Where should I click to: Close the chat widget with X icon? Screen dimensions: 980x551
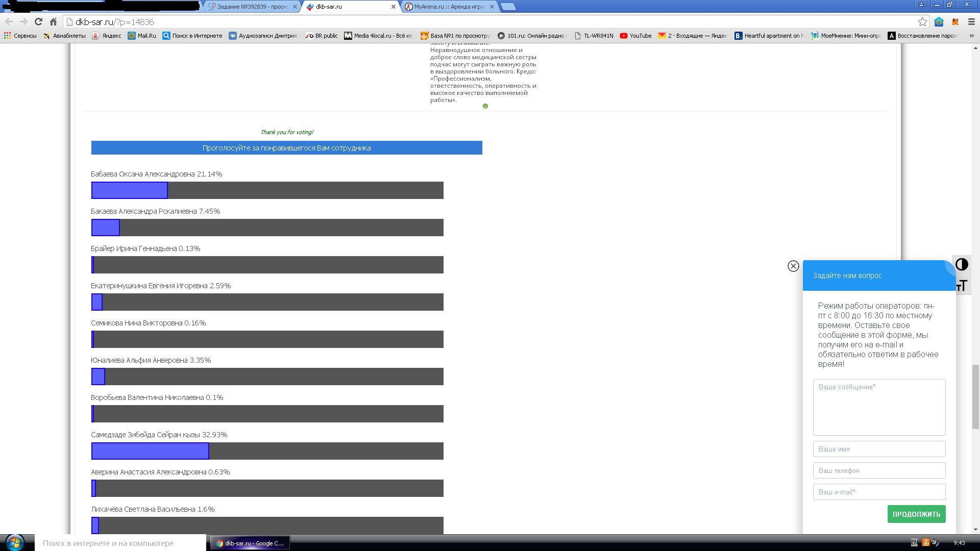793,266
